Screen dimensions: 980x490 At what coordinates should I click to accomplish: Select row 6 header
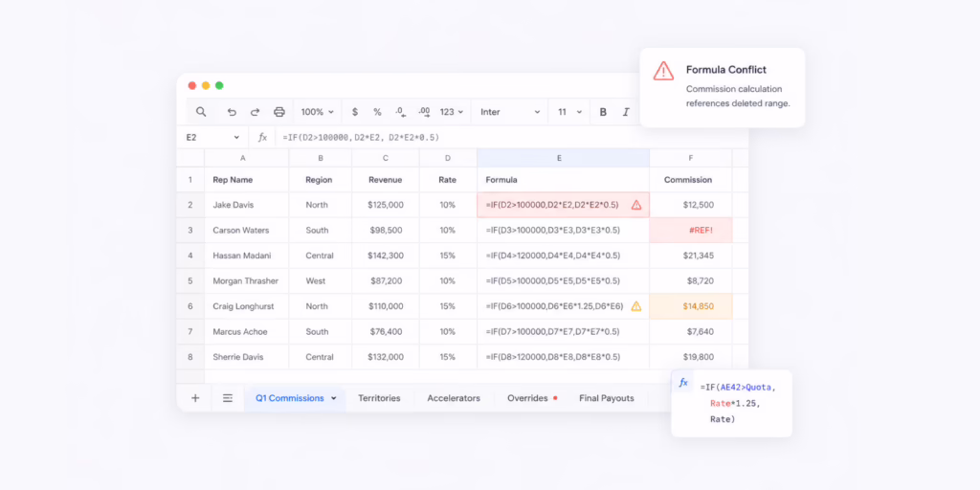pyautogui.click(x=190, y=306)
